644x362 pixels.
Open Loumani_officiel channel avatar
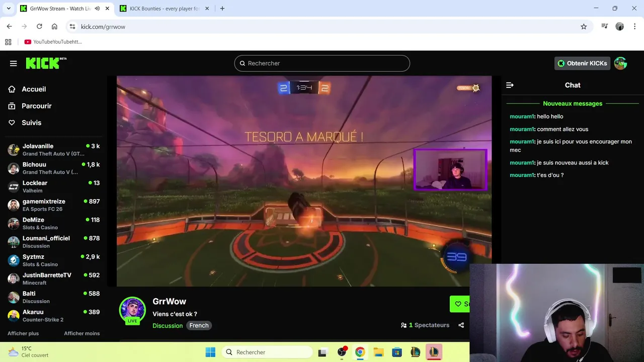14,242
